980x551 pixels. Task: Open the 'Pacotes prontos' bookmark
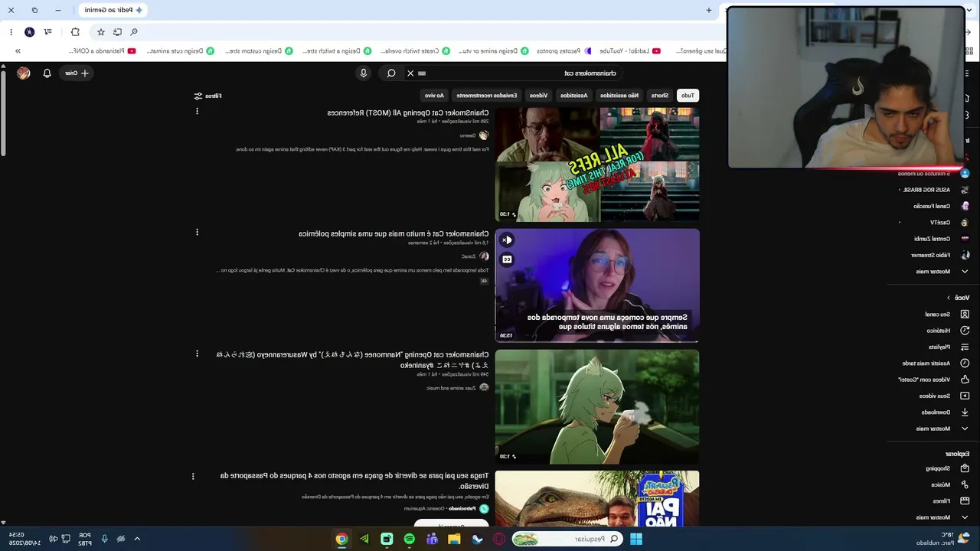point(565,51)
